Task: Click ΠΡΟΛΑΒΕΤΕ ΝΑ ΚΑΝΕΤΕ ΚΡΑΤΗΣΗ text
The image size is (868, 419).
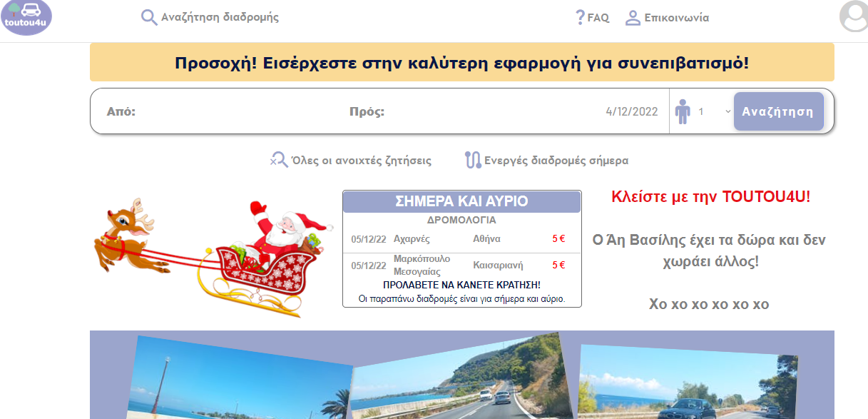Action: (x=461, y=285)
